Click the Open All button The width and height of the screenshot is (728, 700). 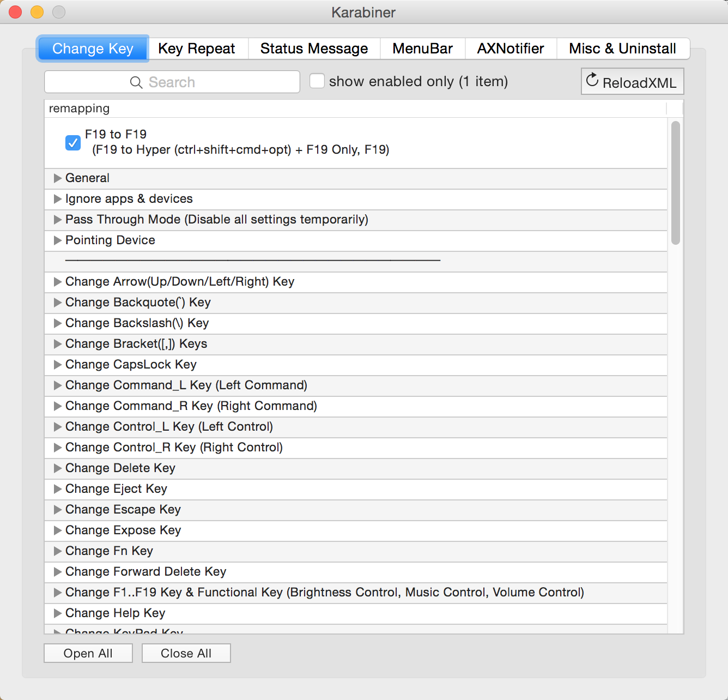pos(88,653)
